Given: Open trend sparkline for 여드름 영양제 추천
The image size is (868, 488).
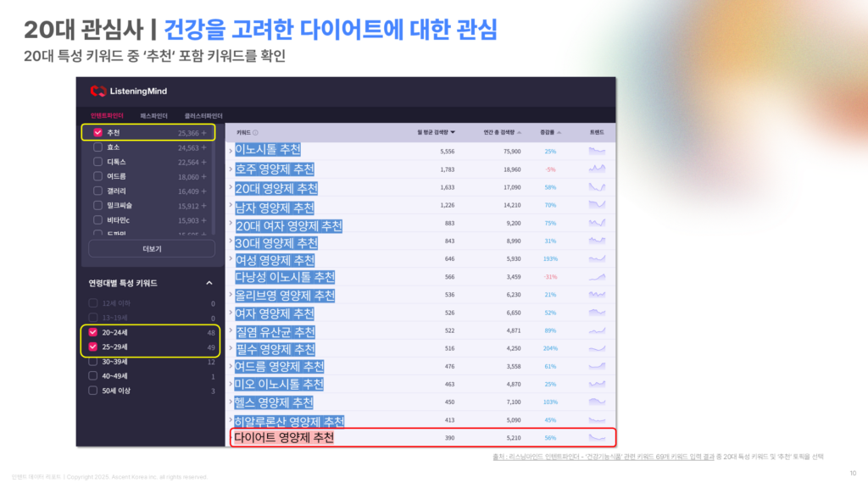Looking at the screenshot, I should tap(597, 366).
